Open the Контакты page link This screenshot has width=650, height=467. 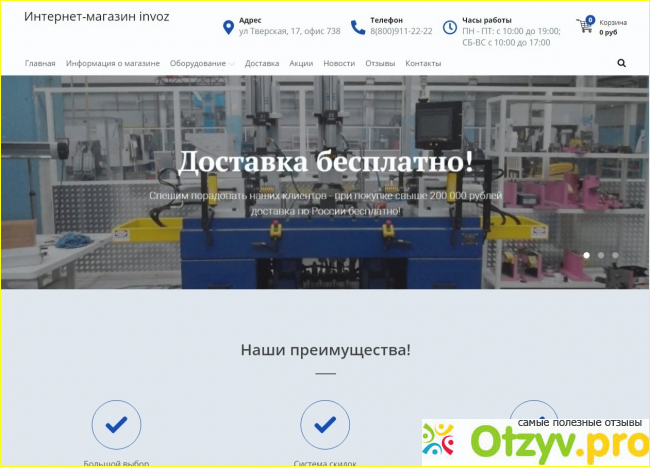[x=423, y=63]
